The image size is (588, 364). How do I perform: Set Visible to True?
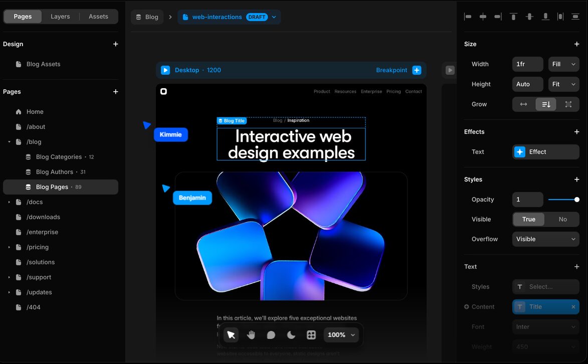528,219
